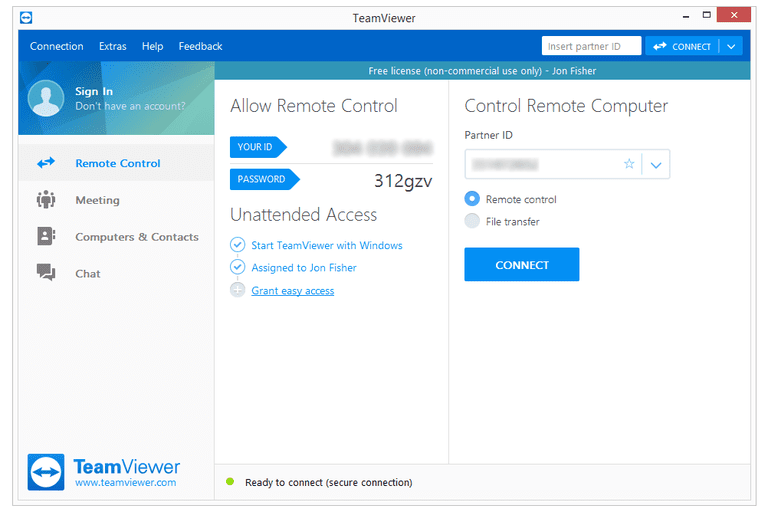768x512 pixels.
Task: Toggle Start TeamViewer with Windows checkmark
Action: pyautogui.click(x=237, y=245)
